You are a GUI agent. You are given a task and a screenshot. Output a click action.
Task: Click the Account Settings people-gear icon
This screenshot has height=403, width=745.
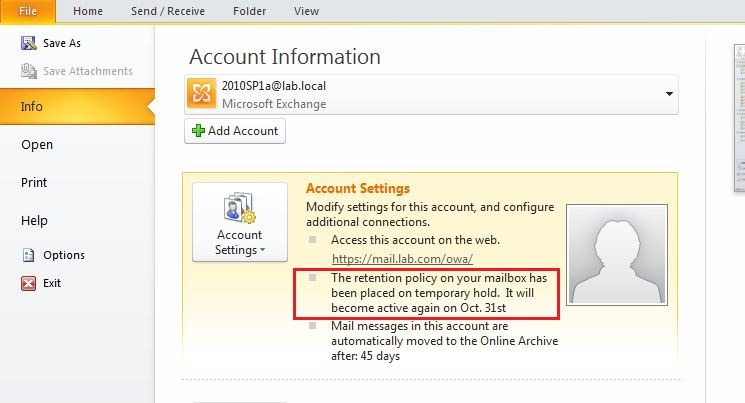pos(240,208)
